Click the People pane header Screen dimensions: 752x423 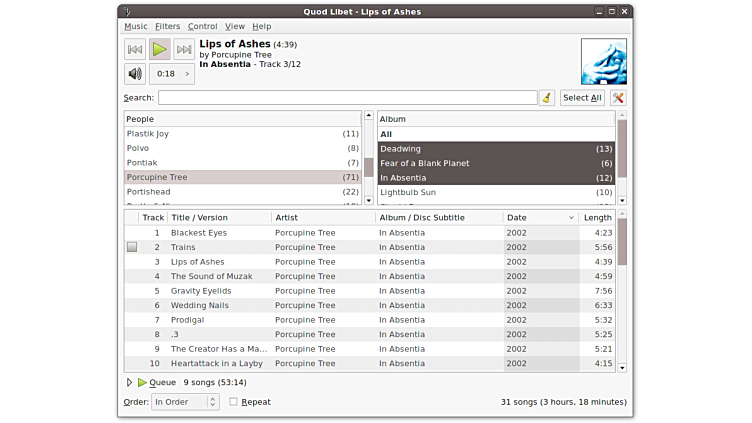pyautogui.click(x=243, y=119)
